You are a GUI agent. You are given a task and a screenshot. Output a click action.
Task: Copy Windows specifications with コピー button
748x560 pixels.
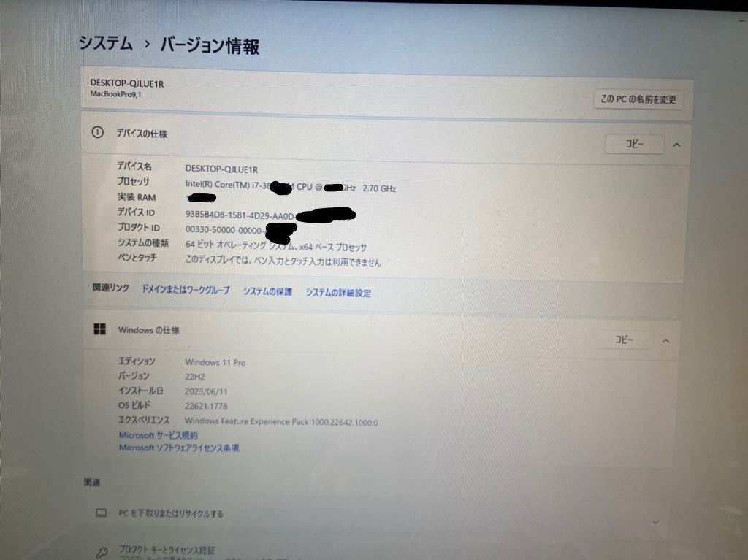click(x=624, y=340)
